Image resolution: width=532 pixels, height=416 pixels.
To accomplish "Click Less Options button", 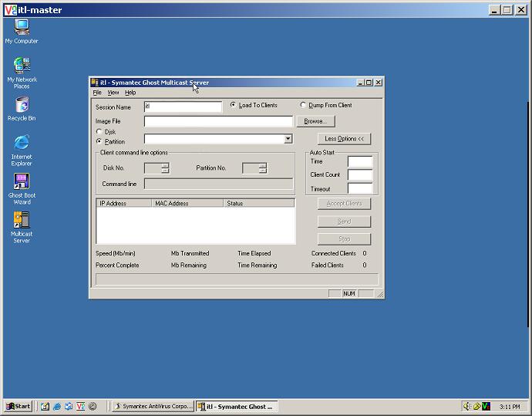I will tap(344, 139).
